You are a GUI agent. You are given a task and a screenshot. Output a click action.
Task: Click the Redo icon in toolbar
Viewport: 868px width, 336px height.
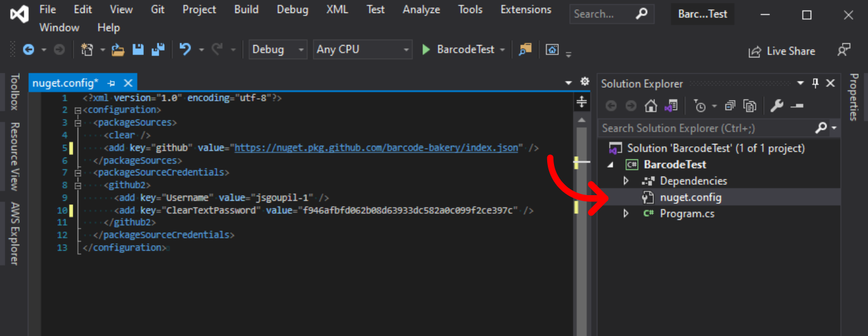coord(217,50)
